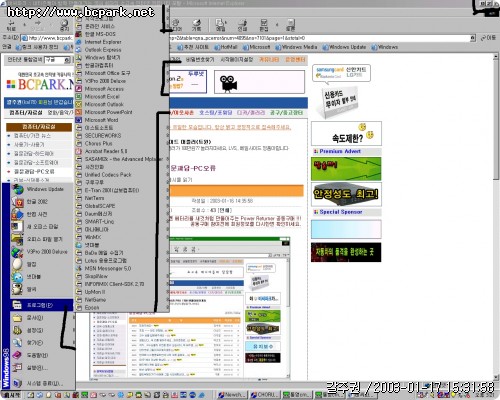Click the 안정성도 최고! banner

[346, 194]
